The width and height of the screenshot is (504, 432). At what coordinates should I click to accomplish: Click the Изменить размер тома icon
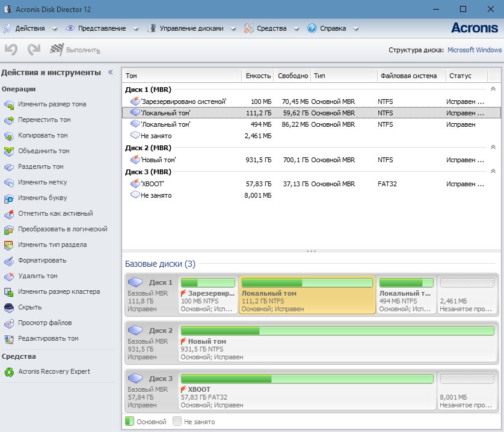coord(9,105)
